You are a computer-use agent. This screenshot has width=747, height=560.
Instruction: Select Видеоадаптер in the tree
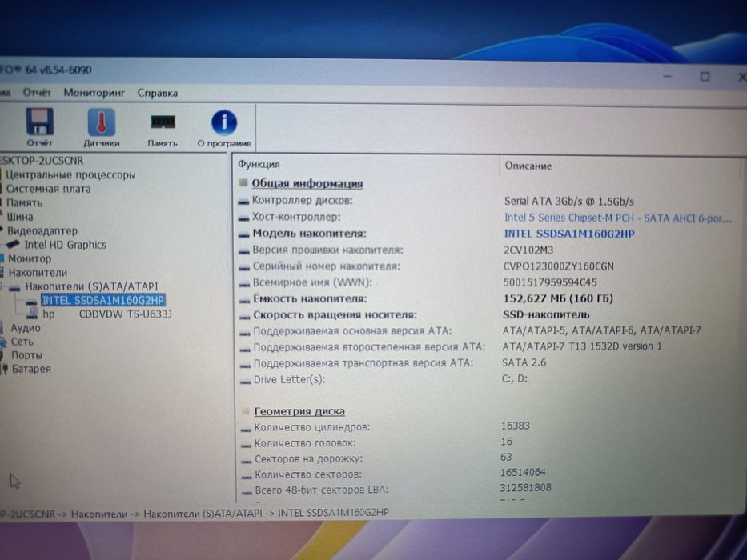[x=42, y=231]
